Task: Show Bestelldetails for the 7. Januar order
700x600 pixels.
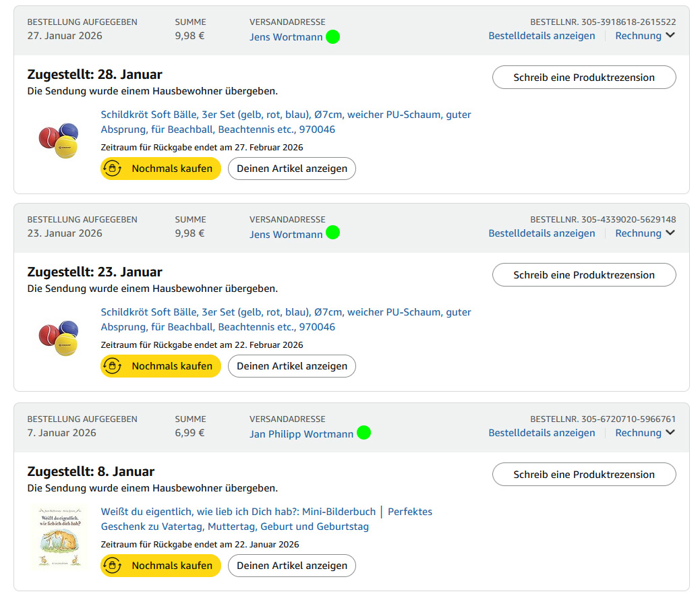Action: coord(542,433)
